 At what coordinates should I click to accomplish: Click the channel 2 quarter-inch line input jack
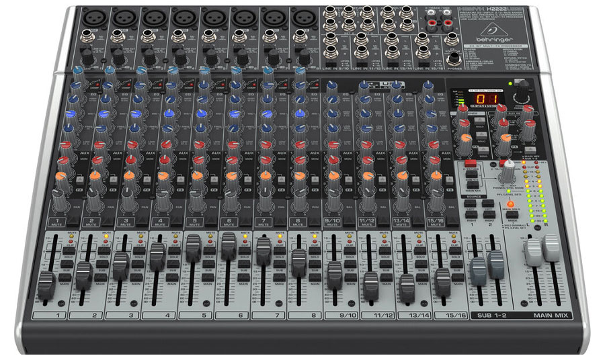(x=117, y=37)
